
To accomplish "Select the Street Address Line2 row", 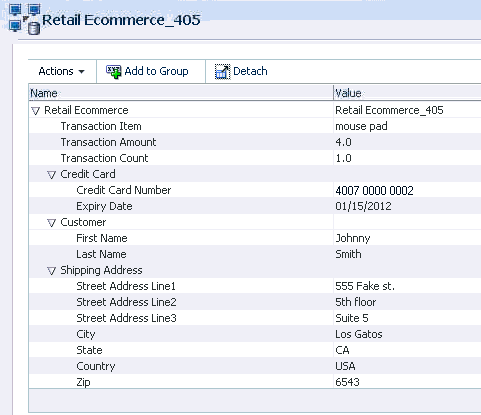I will point(255,302).
